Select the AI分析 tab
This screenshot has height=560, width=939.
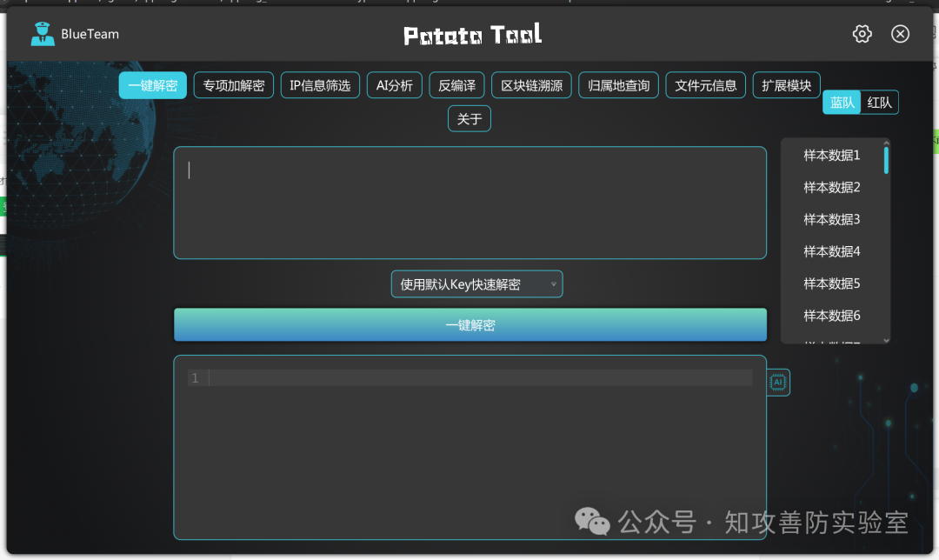(394, 85)
